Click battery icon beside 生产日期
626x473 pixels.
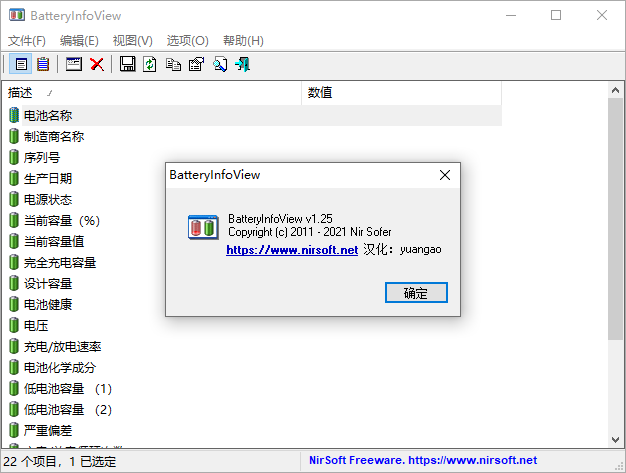(14, 178)
